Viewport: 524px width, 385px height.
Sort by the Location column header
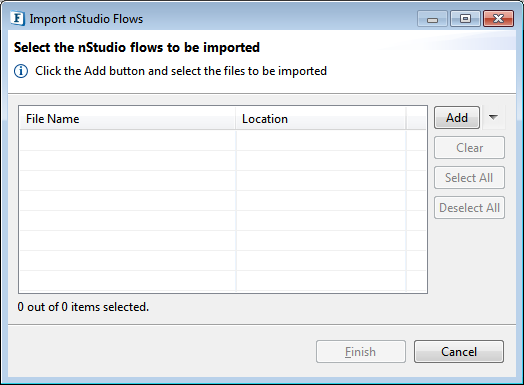pyautogui.click(x=321, y=119)
